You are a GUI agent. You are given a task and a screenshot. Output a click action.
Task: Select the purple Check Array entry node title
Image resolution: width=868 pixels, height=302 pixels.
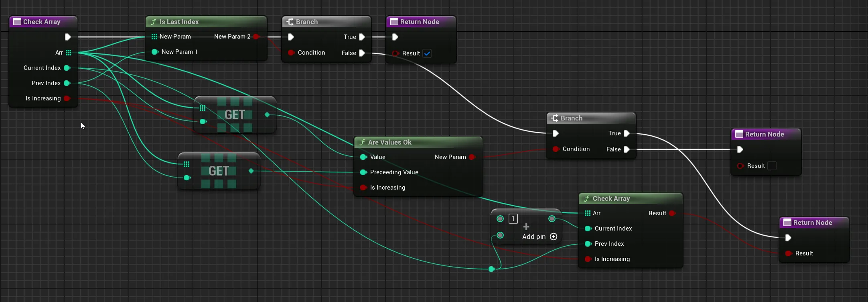pyautogui.click(x=42, y=22)
